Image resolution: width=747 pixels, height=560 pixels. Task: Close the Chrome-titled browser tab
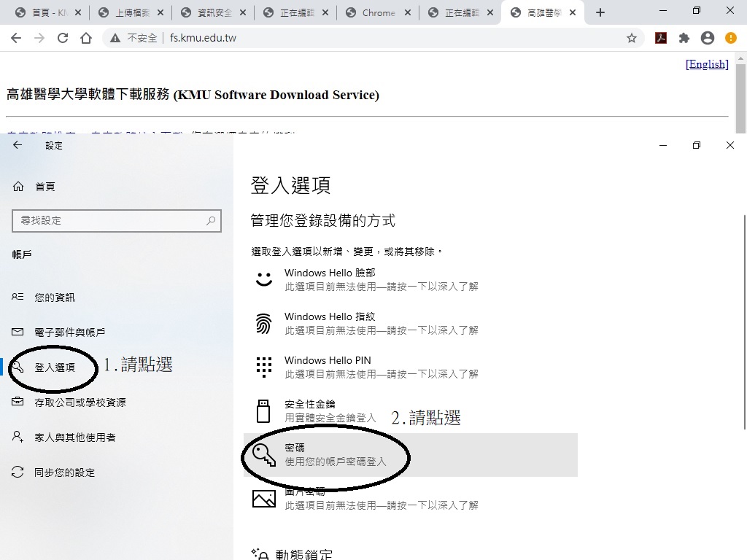tap(408, 13)
